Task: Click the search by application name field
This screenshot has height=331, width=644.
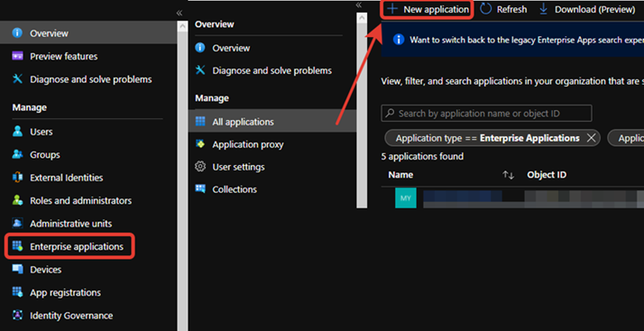Action: (486, 113)
